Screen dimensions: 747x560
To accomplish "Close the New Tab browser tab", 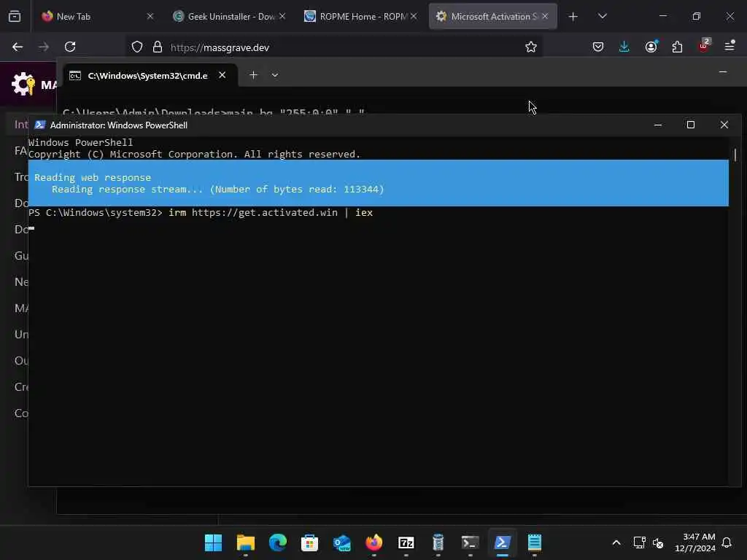I will coord(150,16).
